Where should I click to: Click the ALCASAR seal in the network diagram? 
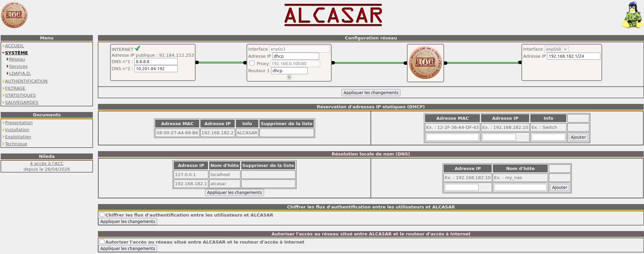click(x=425, y=62)
